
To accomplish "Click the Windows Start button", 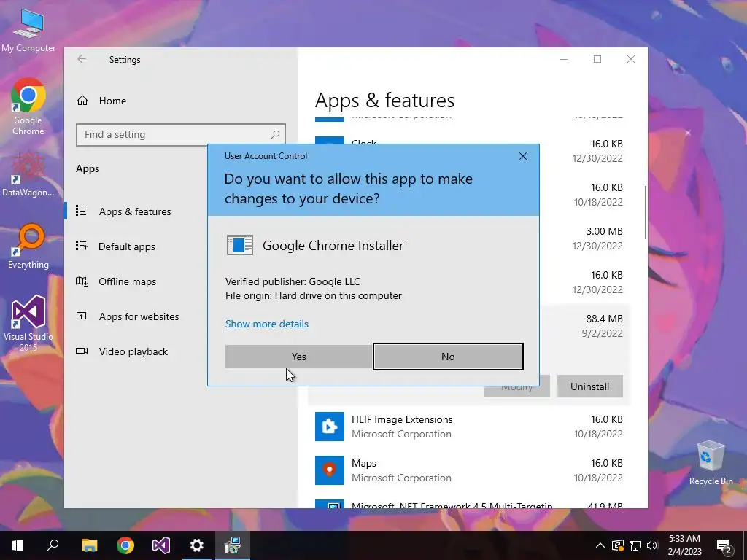I will [18, 545].
